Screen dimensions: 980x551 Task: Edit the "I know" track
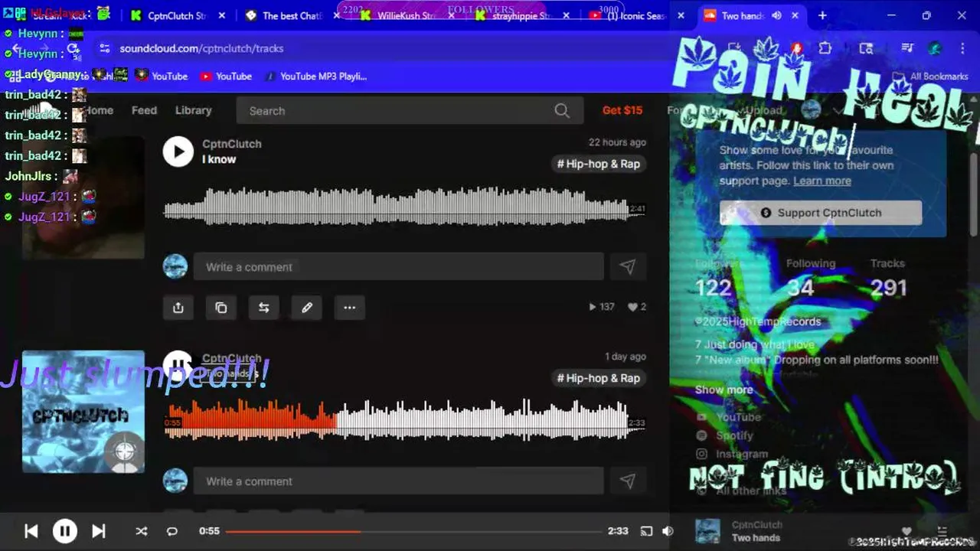[307, 308]
